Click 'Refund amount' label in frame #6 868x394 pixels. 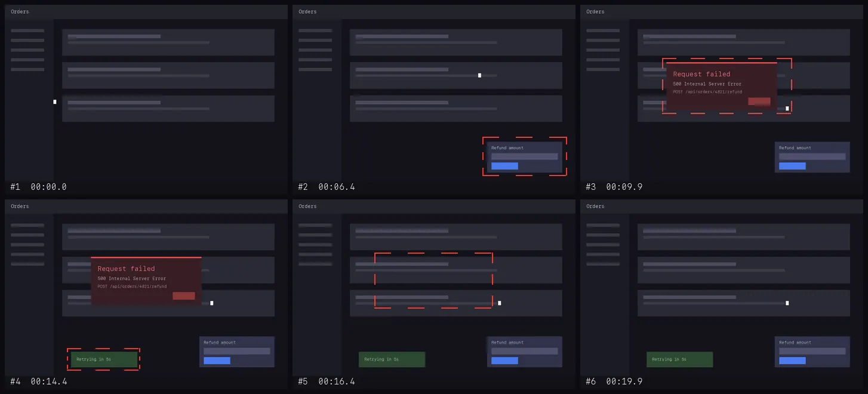tap(795, 343)
